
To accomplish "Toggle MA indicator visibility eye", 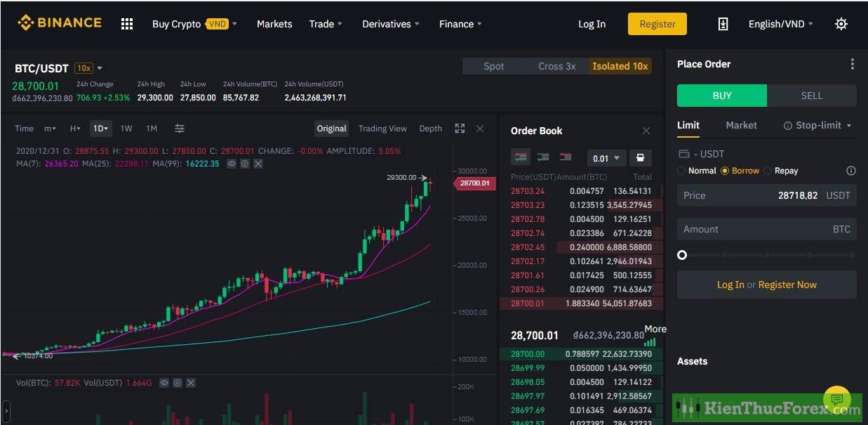I will tap(232, 164).
